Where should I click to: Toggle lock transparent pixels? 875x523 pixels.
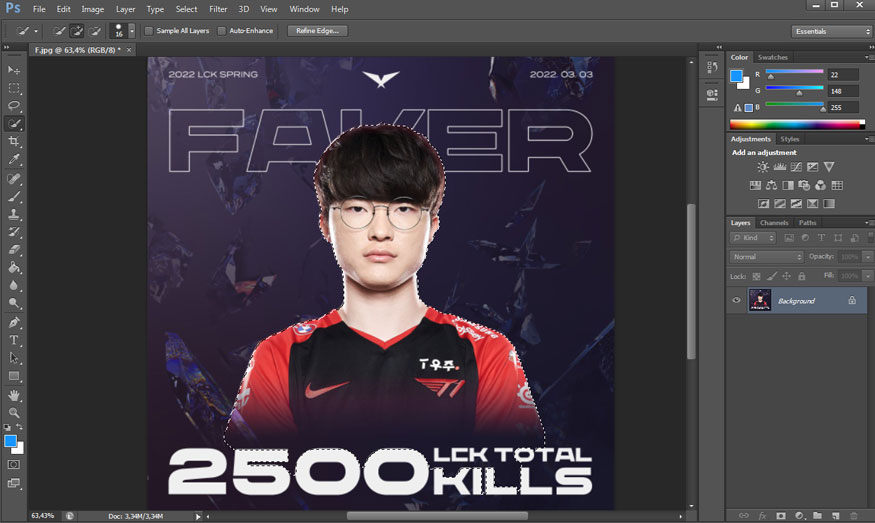tap(756, 276)
